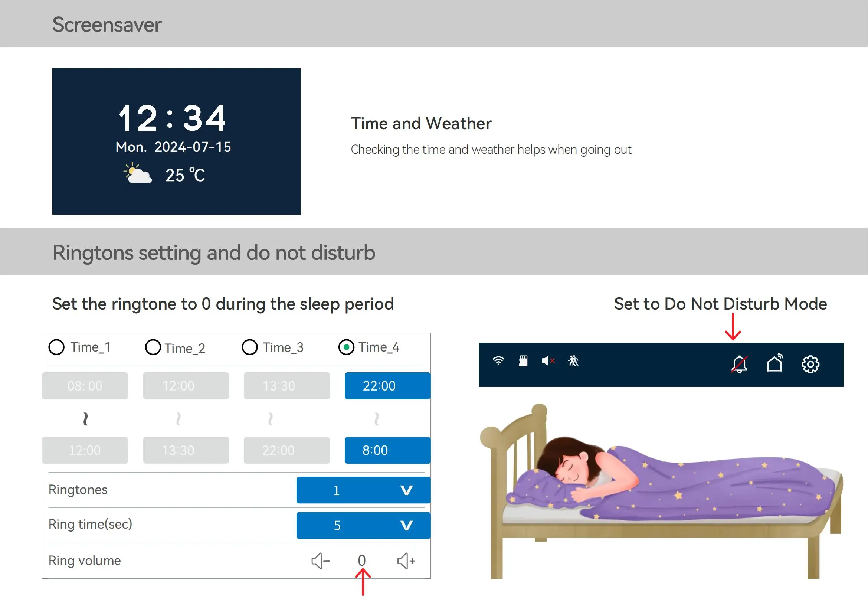Click the Time and Weather screensaver preview
This screenshot has height=614, width=868.
(x=177, y=141)
